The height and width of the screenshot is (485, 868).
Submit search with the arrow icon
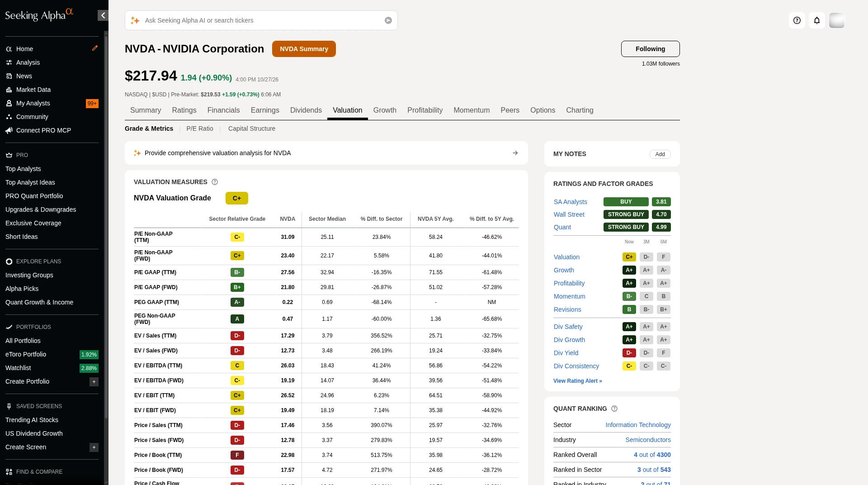[x=388, y=20]
